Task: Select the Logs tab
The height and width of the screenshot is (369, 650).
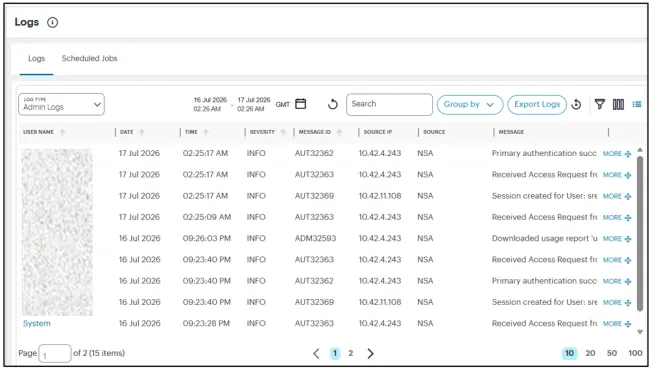Action: point(36,58)
